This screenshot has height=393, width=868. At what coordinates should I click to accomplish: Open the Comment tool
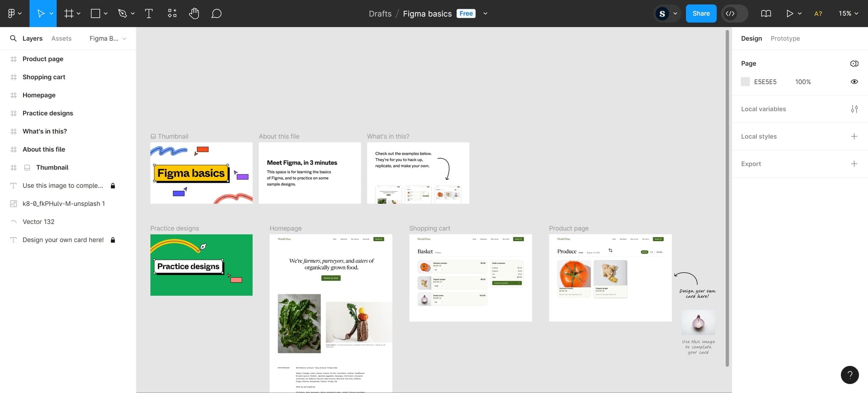click(216, 13)
